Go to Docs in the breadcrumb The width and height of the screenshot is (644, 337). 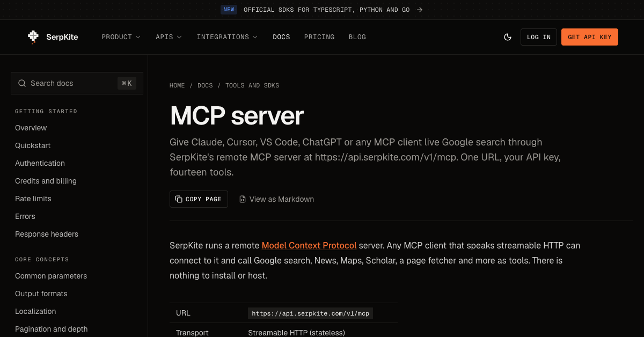click(x=205, y=85)
